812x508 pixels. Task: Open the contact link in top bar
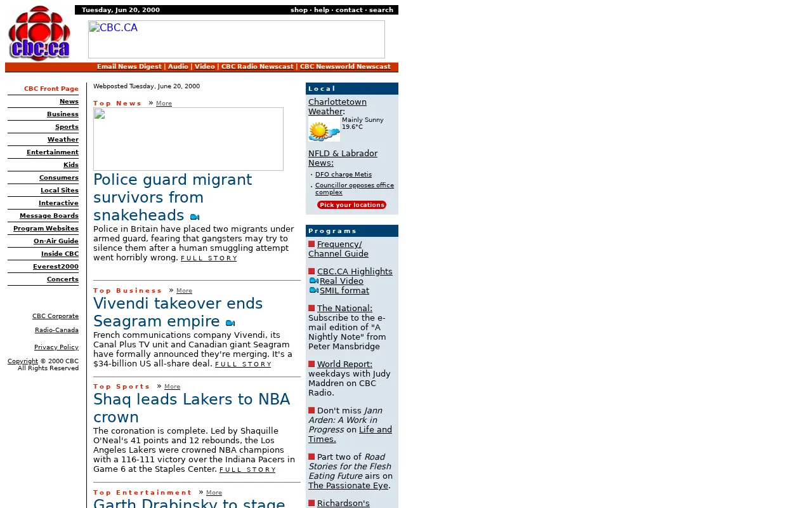click(x=349, y=10)
